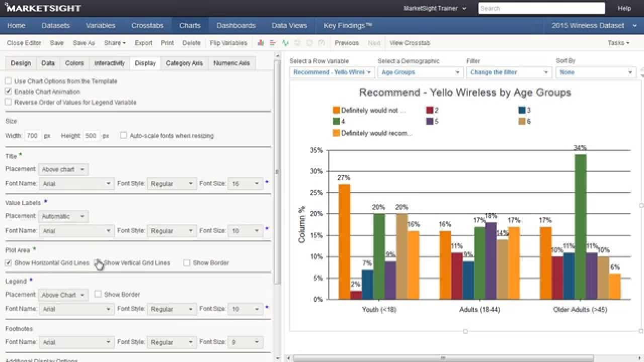Open Data Views in navigation bar
The height and width of the screenshot is (362, 644).
(289, 26)
